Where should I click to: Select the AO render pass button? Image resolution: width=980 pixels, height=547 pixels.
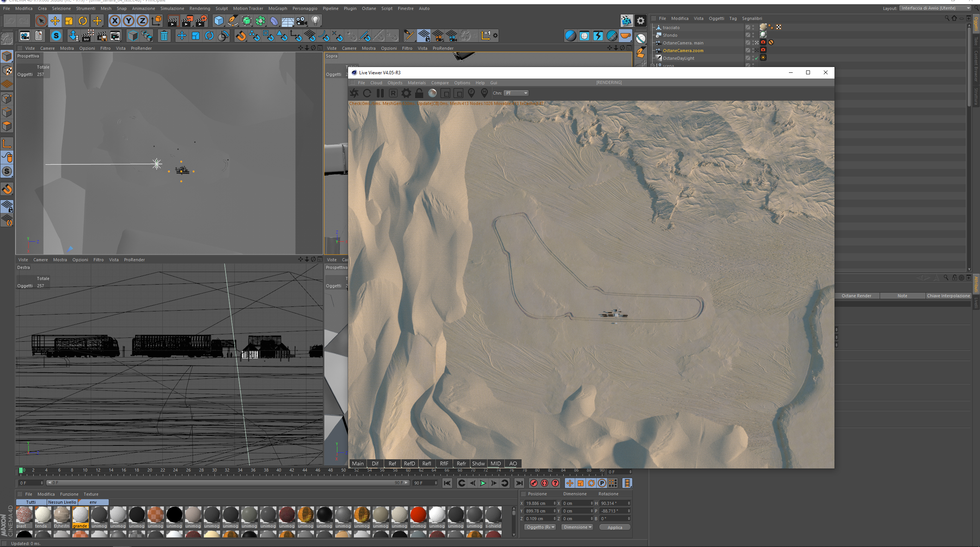coord(513,463)
